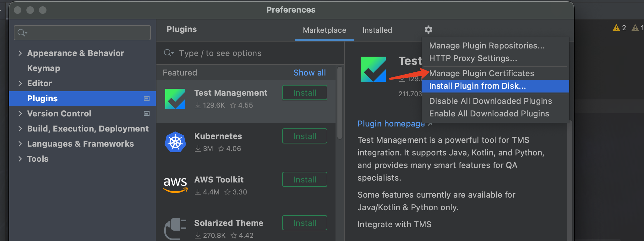Expand the Editor settings section

(20, 83)
